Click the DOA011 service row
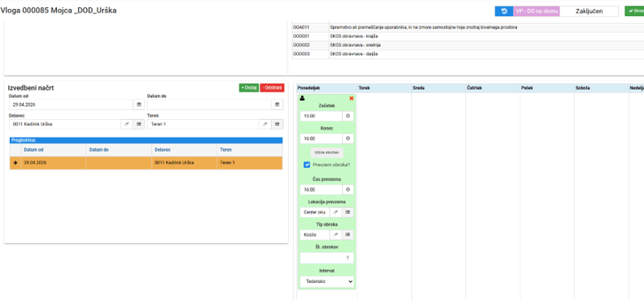 click(468, 27)
